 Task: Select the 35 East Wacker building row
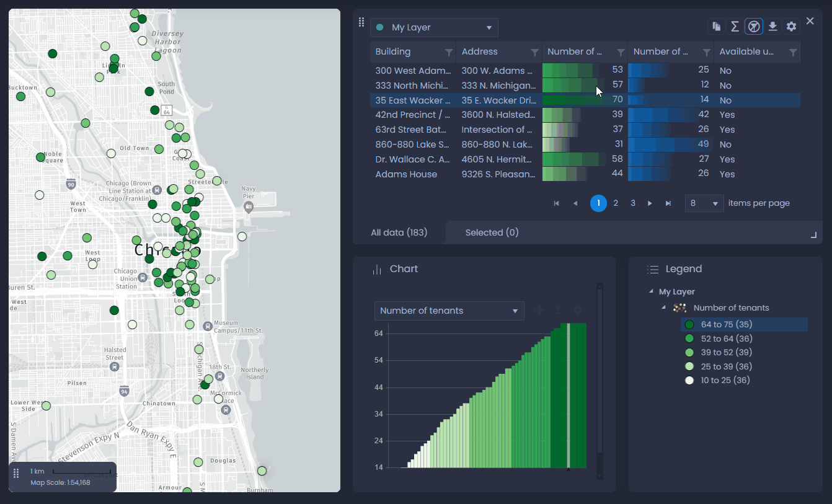coord(585,100)
